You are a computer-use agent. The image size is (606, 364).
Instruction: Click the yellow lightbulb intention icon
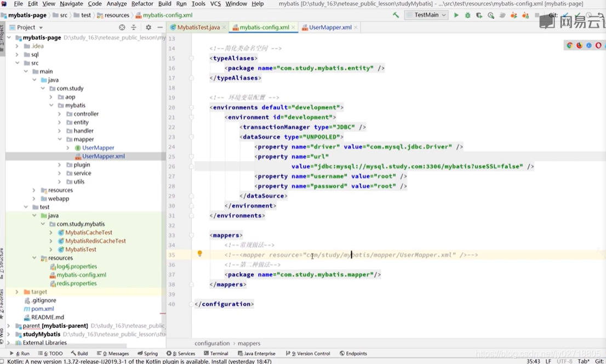coord(200,253)
